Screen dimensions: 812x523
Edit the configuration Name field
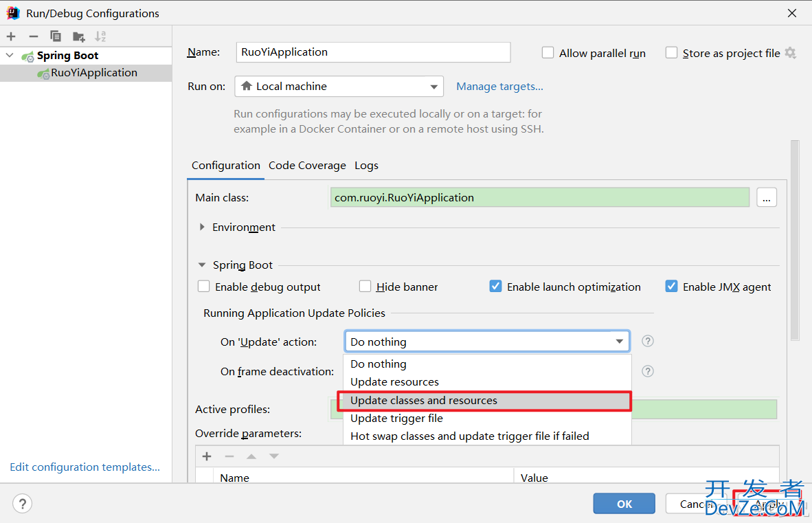click(374, 52)
